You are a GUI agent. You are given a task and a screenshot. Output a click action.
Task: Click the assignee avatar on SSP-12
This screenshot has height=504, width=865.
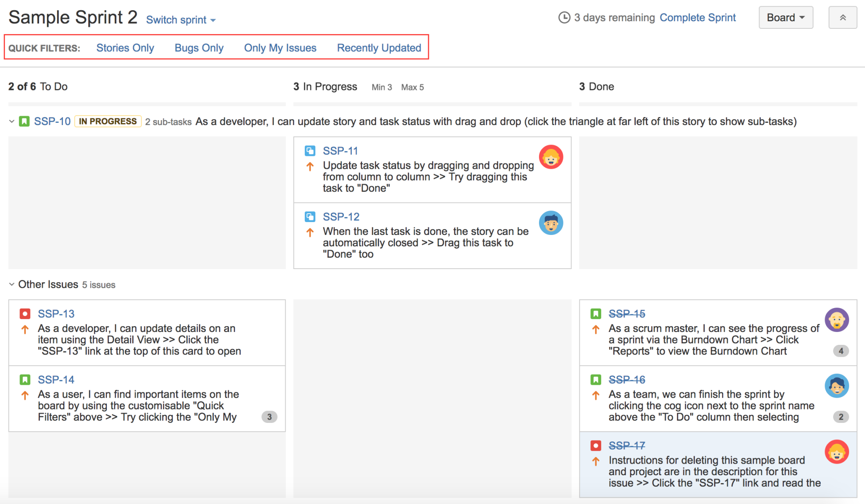(551, 223)
